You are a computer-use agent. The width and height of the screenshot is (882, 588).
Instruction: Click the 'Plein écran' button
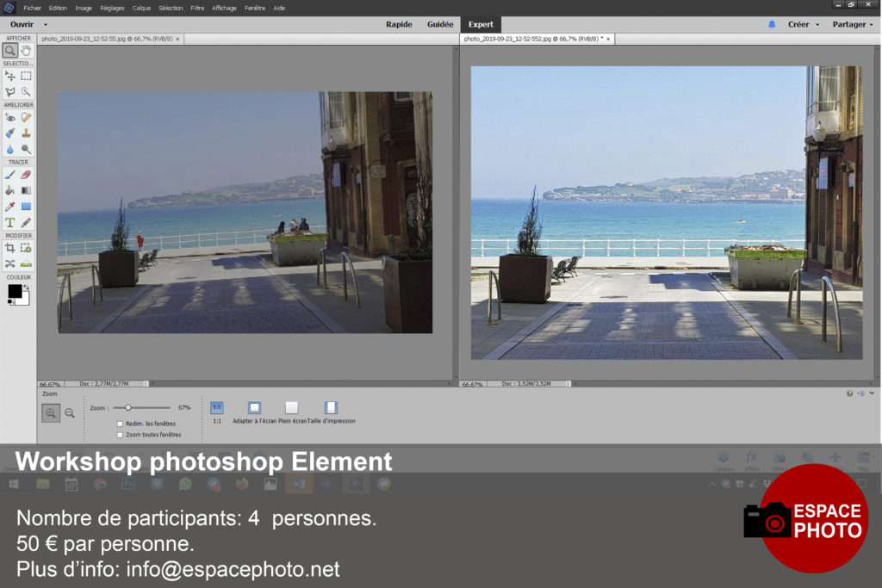pos(291,407)
